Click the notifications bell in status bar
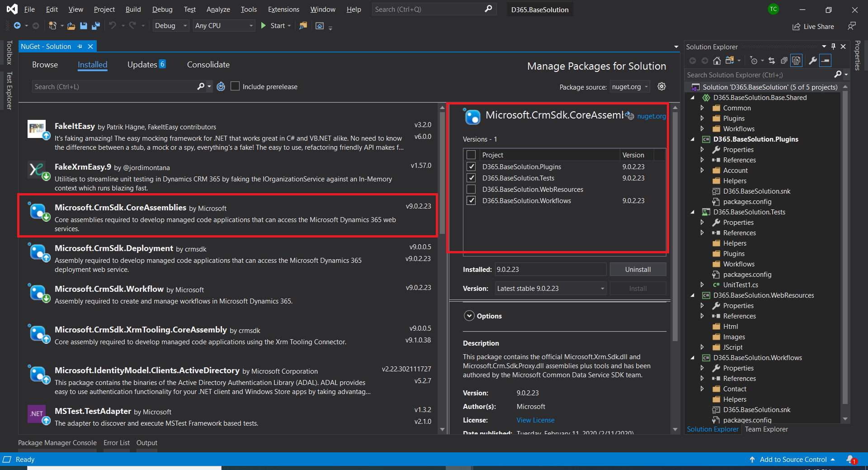Viewport: 868px width, 470px height. (850, 459)
